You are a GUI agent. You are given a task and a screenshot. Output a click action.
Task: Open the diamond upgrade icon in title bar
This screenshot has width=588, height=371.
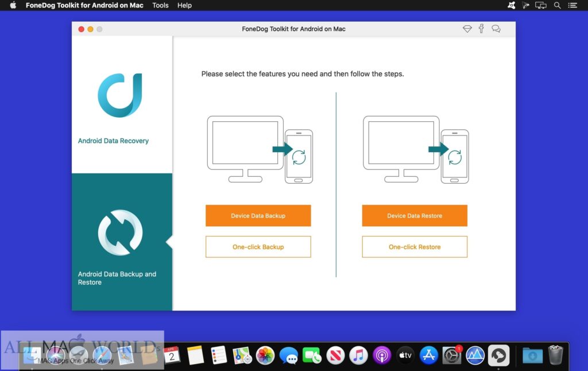click(x=467, y=29)
